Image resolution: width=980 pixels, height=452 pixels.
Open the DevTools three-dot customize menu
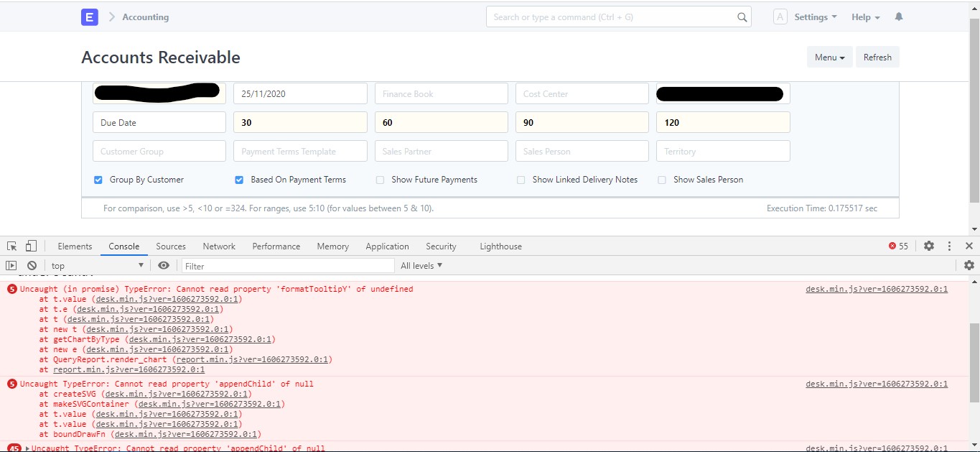click(949, 246)
